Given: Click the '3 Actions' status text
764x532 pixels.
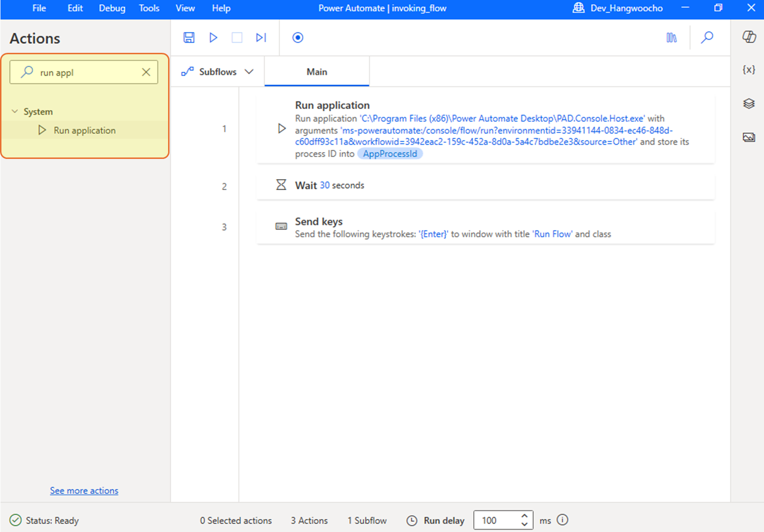Looking at the screenshot, I should click(309, 520).
